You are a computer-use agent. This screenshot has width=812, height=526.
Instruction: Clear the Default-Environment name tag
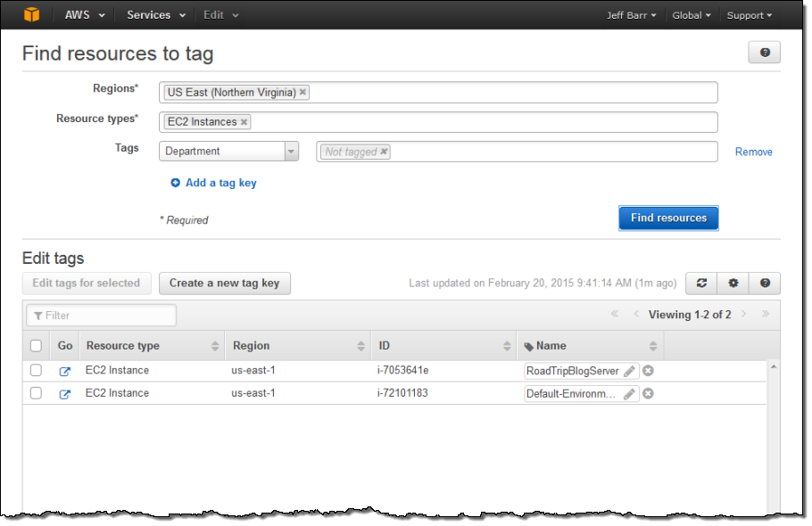click(x=649, y=393)
